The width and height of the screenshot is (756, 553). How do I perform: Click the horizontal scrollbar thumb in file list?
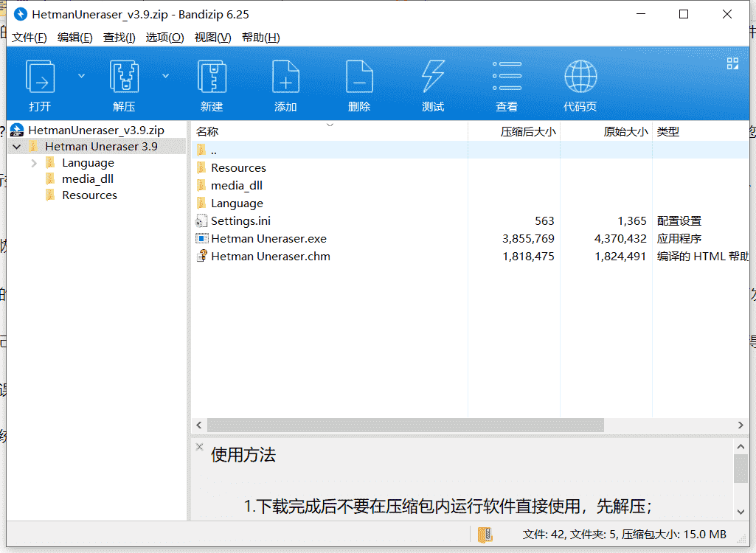[406, 425]
